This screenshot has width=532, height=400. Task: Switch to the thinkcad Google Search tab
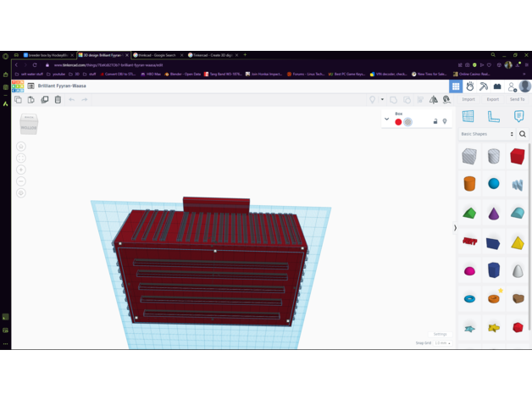coord(158,55)
